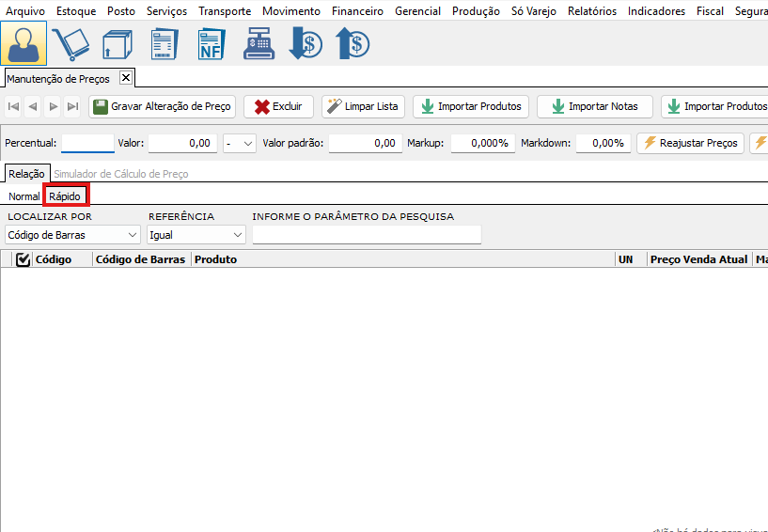This screenshot has width=768, height=532.
Task: Click the dollar up-arrow icon
Action: (353, 43)
